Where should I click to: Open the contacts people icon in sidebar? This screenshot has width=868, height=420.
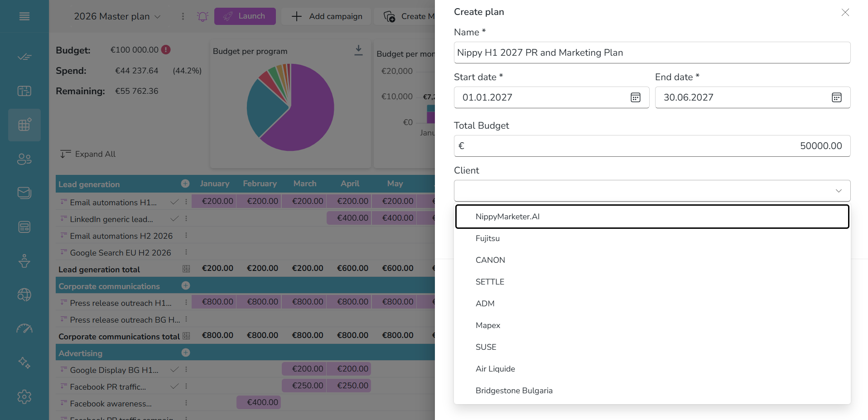(24, 159)
